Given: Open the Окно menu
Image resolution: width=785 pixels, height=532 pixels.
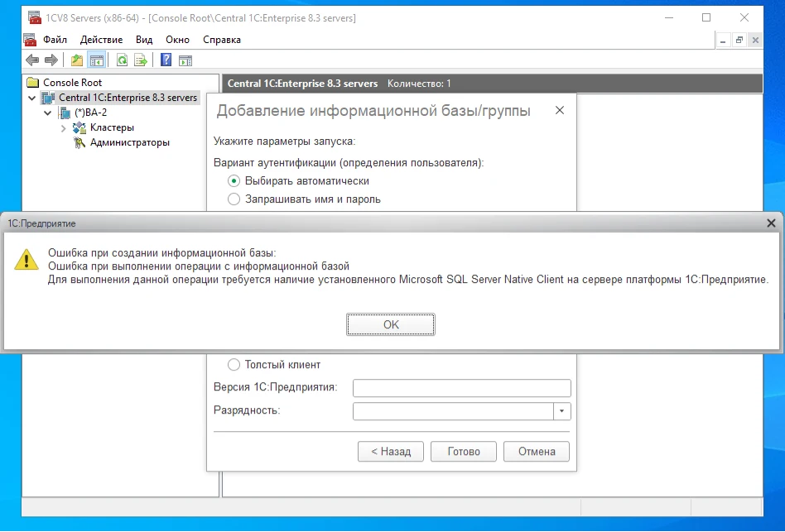Looking at the screenshot, I should click(178, 40).
